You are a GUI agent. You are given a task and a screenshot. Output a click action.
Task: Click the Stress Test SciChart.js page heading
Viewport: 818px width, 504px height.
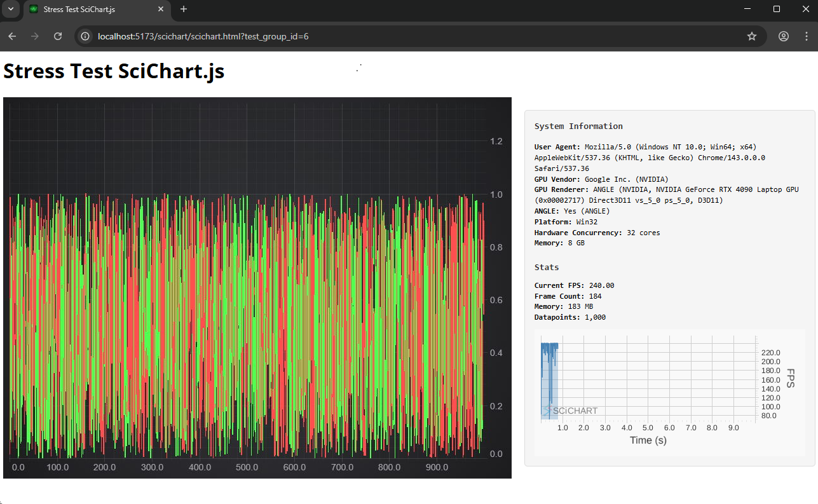click(114, 71)
